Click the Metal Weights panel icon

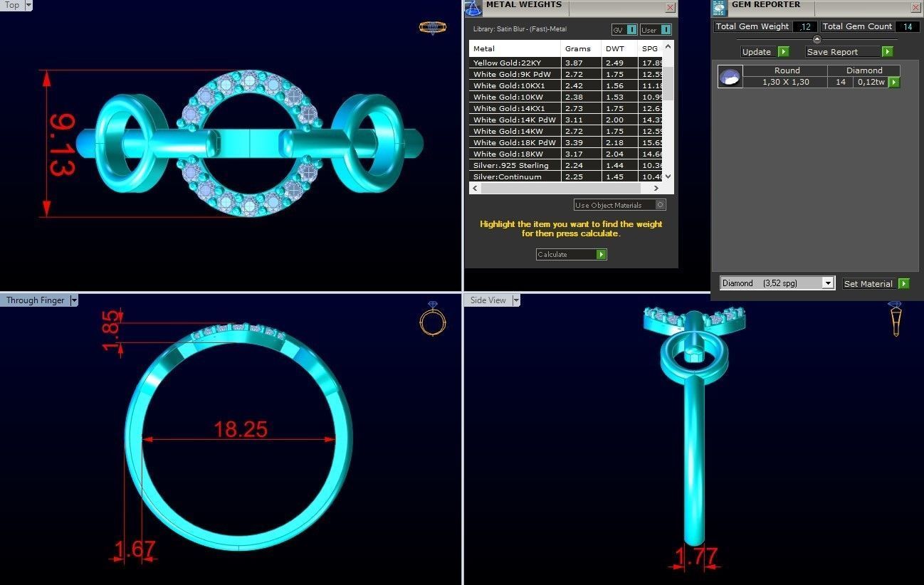(473, 8)
